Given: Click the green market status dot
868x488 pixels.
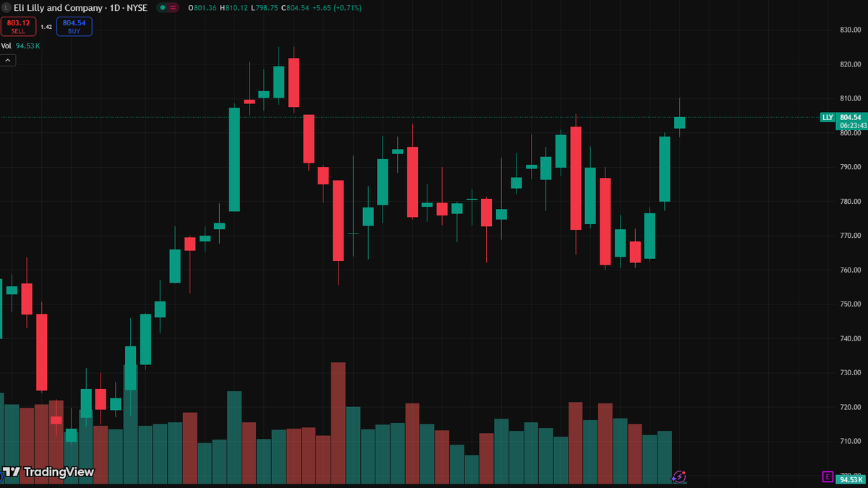Looking at the screenshot, I should click(x=162, y=8).
